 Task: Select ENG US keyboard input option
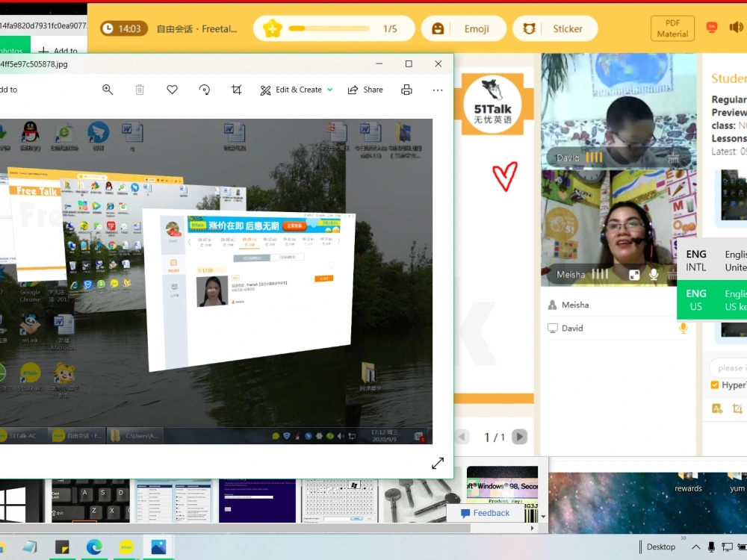(712, 300)
